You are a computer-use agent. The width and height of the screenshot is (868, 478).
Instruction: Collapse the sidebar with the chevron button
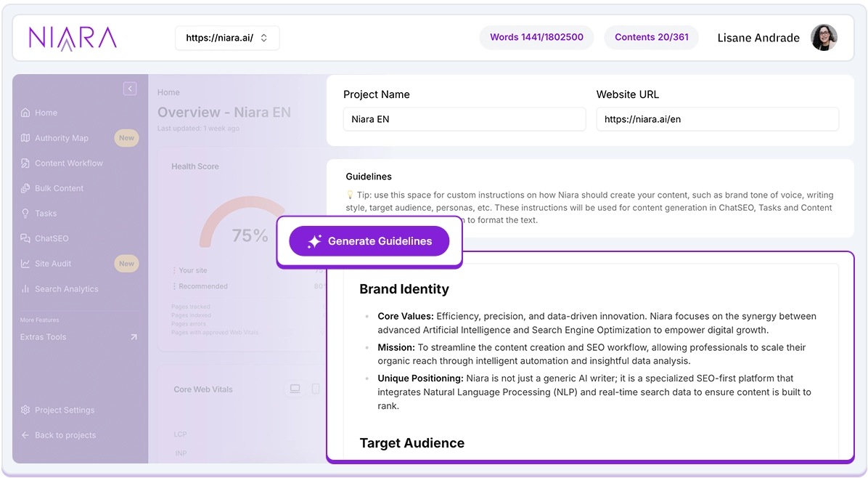coord(130,89)
